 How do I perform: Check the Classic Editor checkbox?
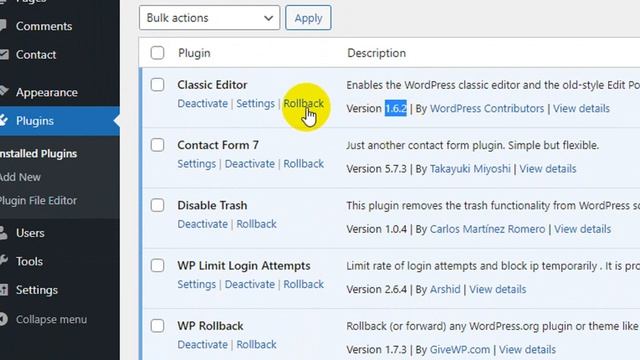tap(157, 85)
